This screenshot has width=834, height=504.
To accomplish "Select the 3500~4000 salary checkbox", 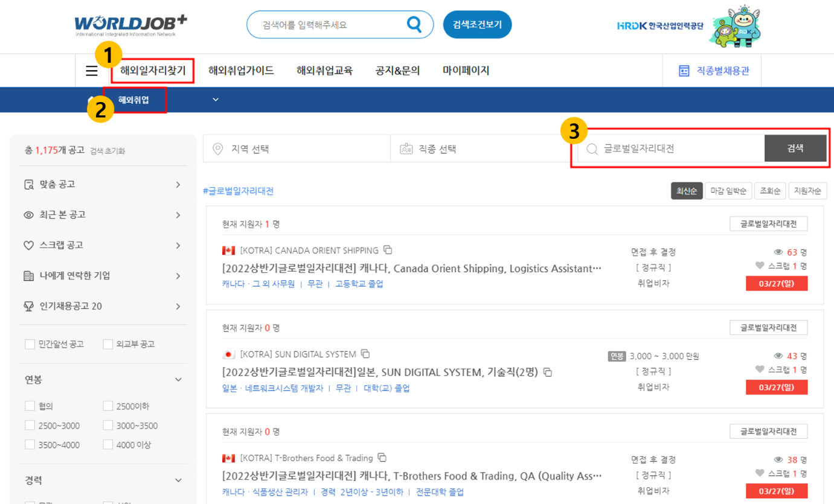I will pyautogui.click(x=30, y=445).
